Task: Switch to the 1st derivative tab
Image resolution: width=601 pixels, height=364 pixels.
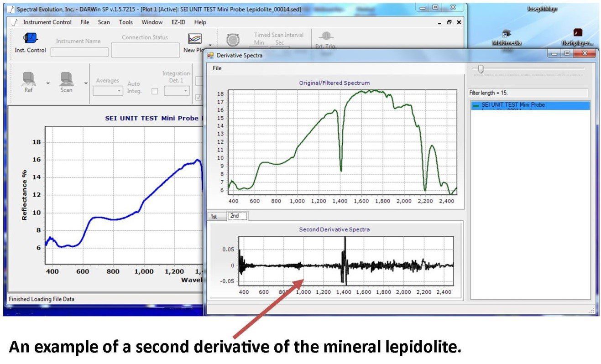Action: pos(215,216)
